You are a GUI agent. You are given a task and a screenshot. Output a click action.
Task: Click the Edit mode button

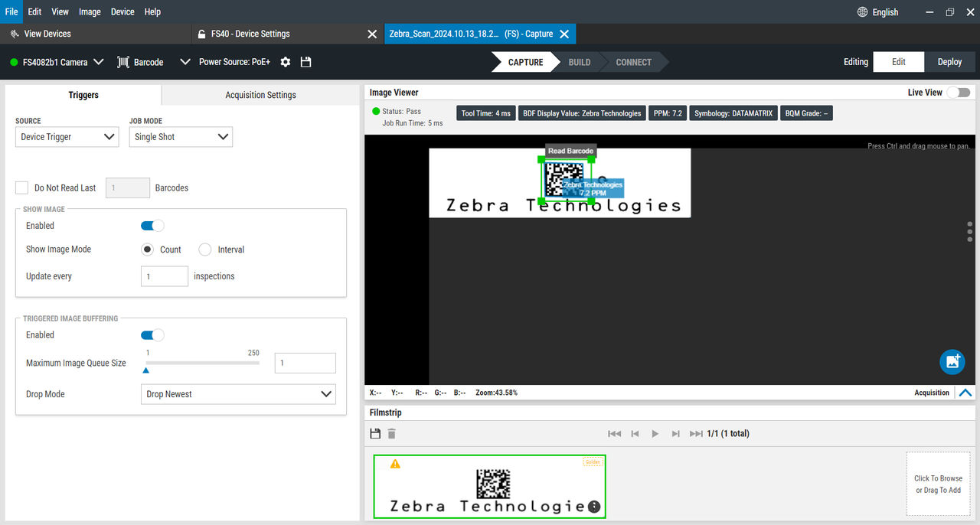(x=899, y=62)
